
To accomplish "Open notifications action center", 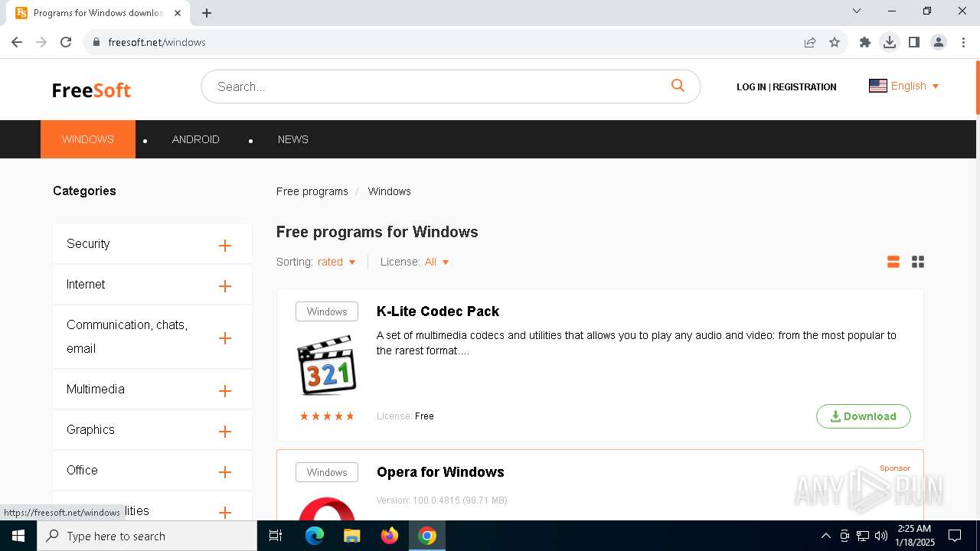I will 955,536.
